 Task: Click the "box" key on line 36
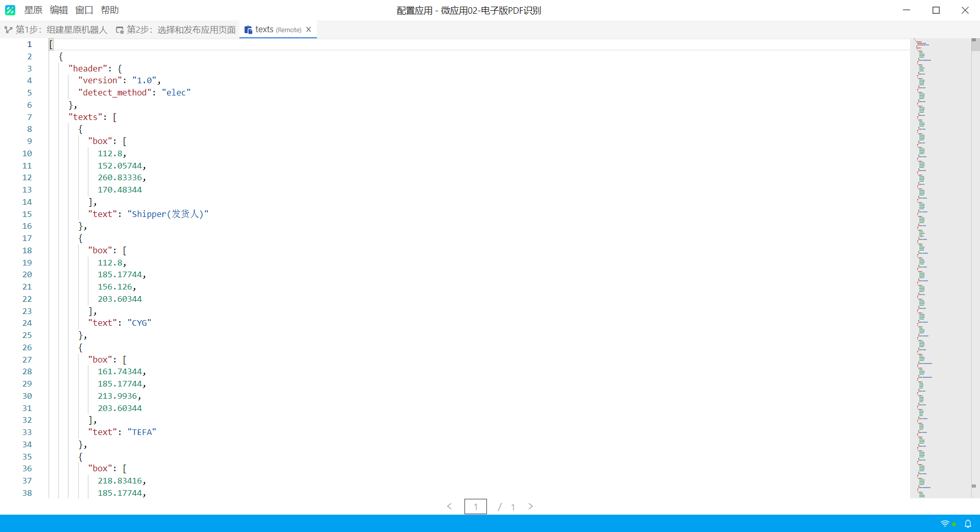pyautogui.click(x=100, y=469)
